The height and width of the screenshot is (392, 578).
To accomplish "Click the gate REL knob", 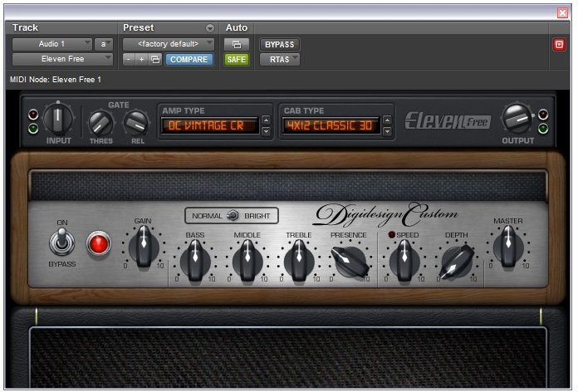I will [136, 123].
